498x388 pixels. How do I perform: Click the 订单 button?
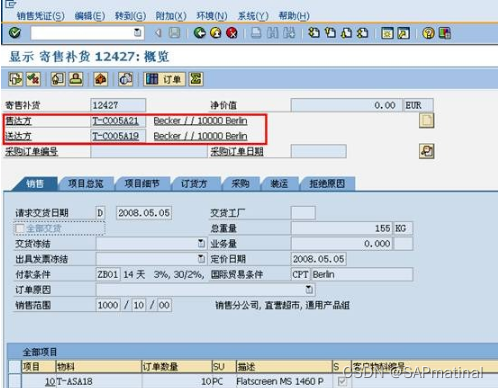[x=164, y=79]
